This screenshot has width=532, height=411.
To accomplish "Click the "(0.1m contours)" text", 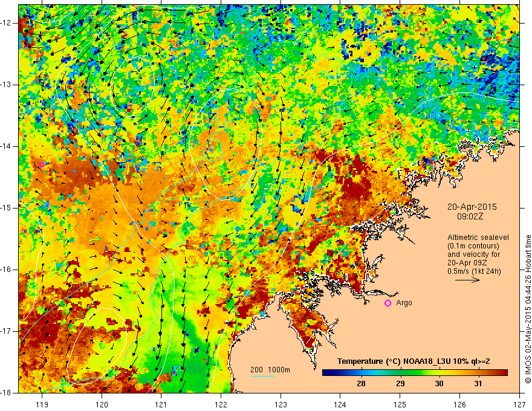I will coord(473,246).
